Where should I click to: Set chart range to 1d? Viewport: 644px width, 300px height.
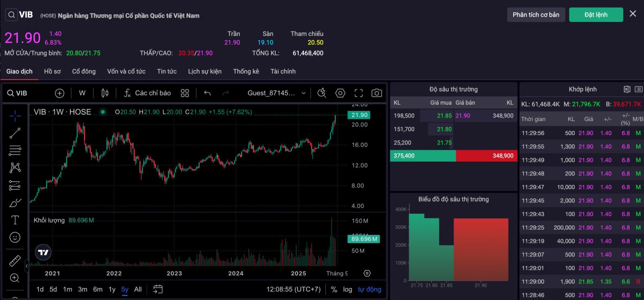click(x=40, y=289)
